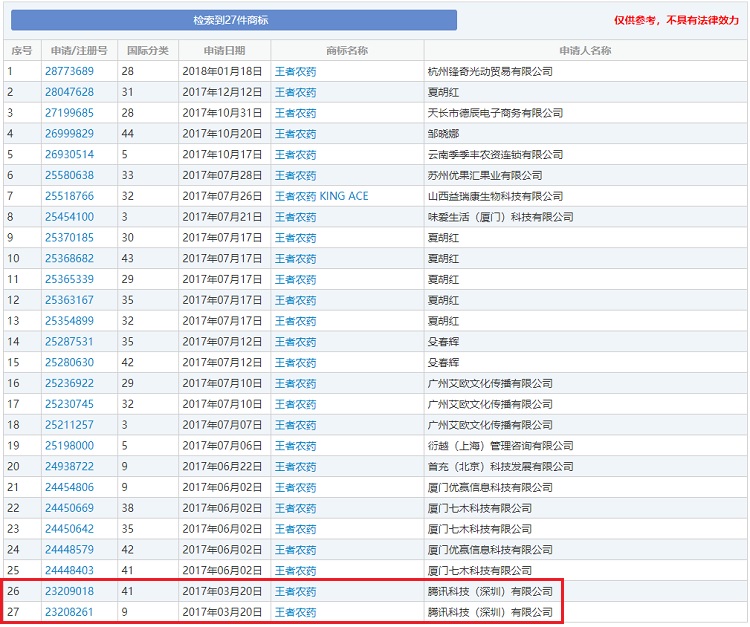Click the 申请人名称 column header
Screen dimensions: 750x627
pos(585,51)
